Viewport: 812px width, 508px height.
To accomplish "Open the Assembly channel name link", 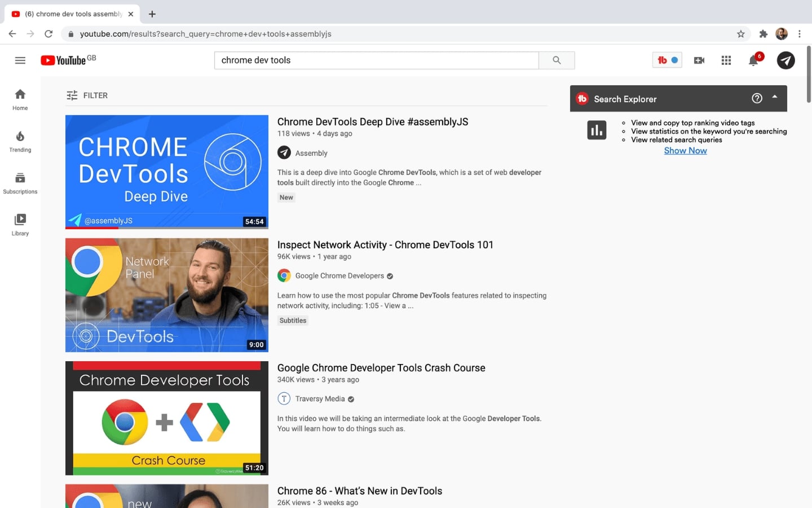I will [x=311, y=154].
